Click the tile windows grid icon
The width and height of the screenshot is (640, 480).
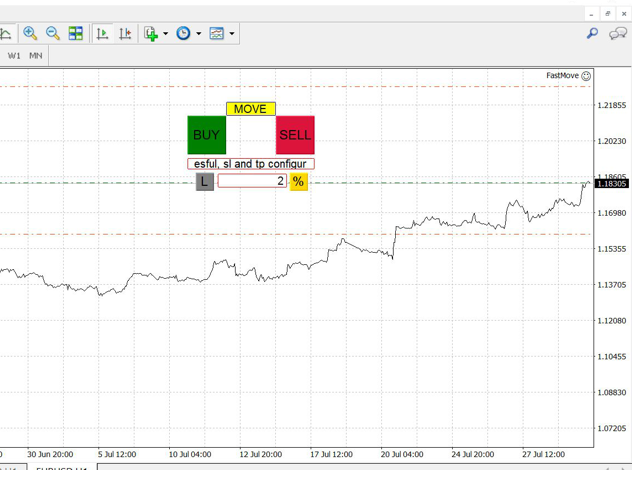(x=76, y=33)
